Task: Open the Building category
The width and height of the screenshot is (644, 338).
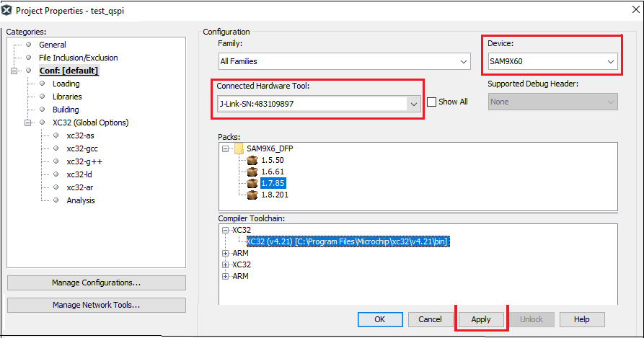Action: click(66, 110)
